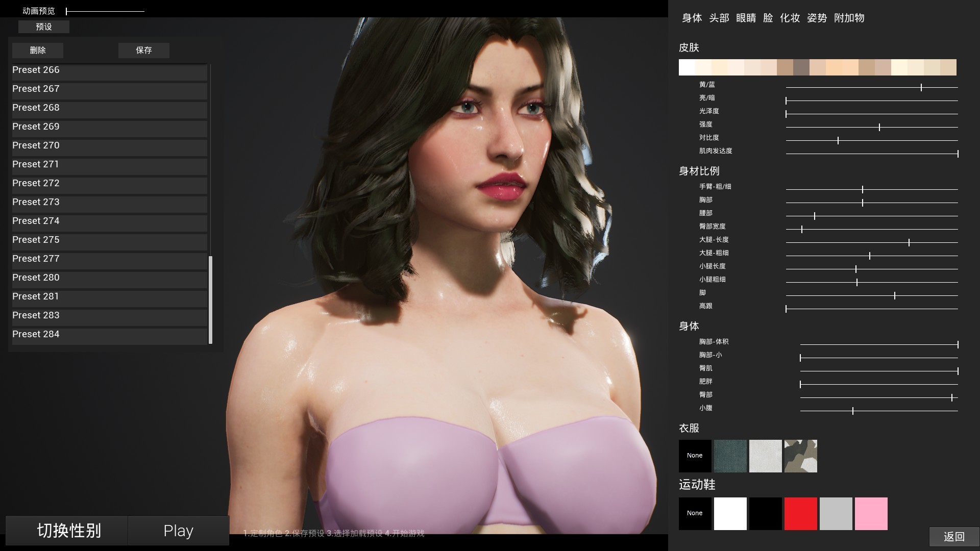
Task: Switch to the 头部 tab
Action: pos(719,18)
